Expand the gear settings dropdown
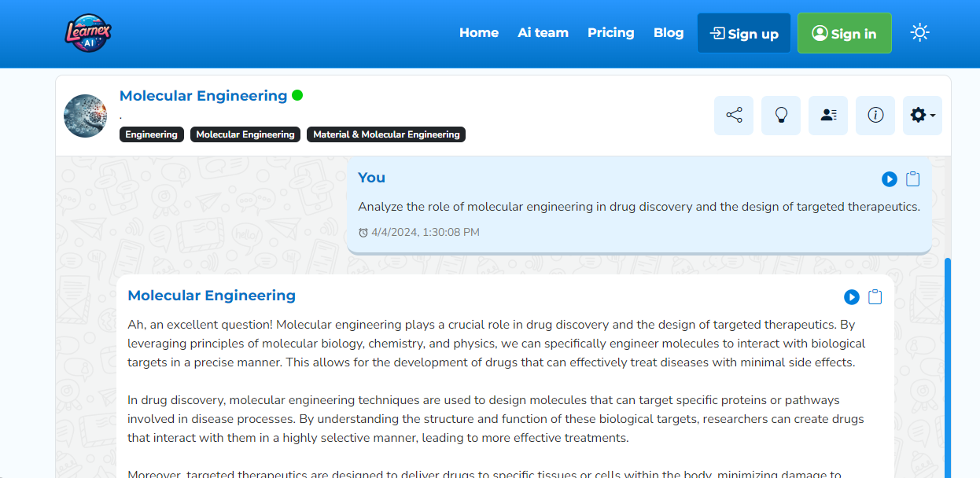This screenshot has height=478, width=980. click(923, 116)
